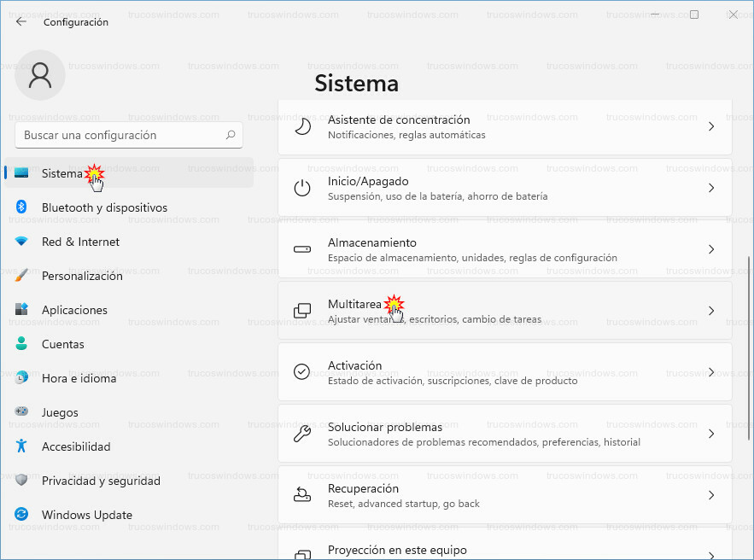Click the Inicio/Apagado power icon
This screenshot has width=754, height=560.
click(302, 189)
